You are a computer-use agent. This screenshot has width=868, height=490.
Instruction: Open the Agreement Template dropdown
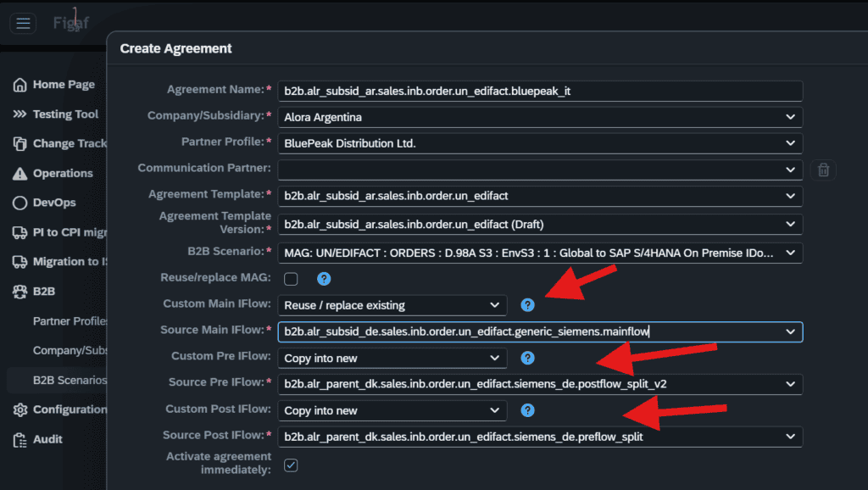pos(540,196)
